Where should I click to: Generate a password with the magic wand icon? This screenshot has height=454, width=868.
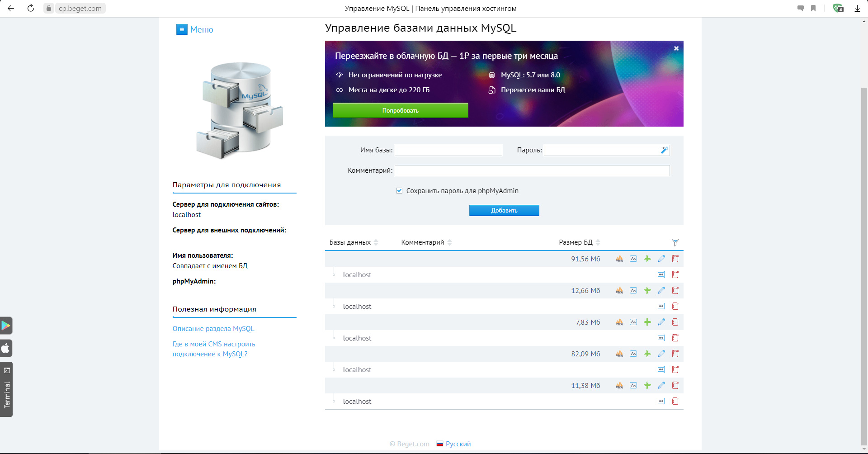coord(664,150)
